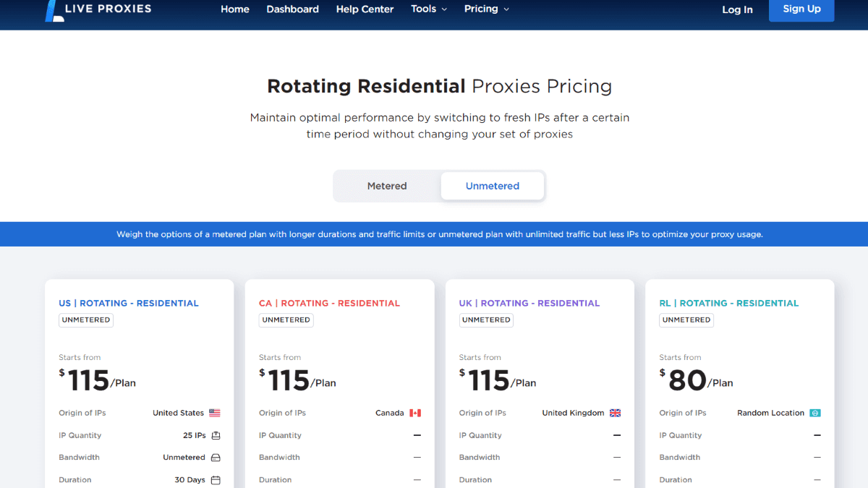Click the UNMETERED badge on the UK card
Screen dimensions: 868x488
click(x=486, y=320)
